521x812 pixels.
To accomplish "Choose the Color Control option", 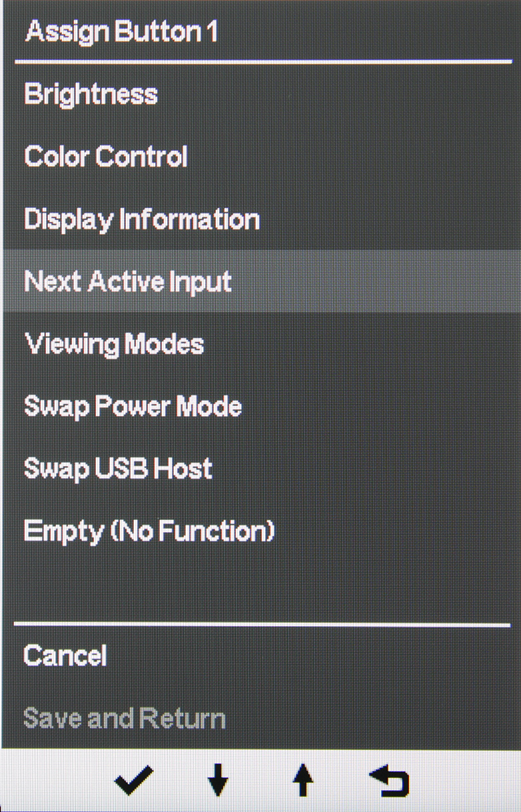I will pyautogui.click(x=106, y=157).
